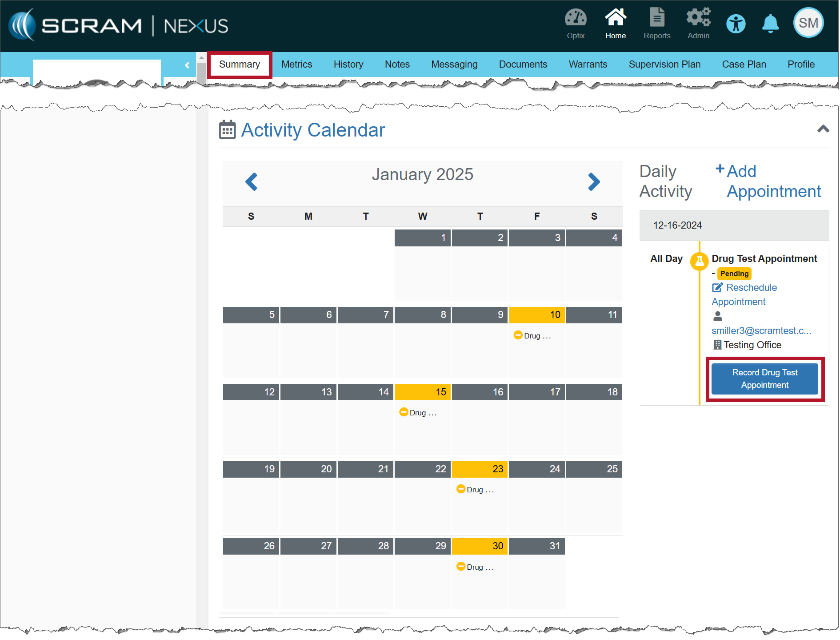
Task: Click Record Drug Test Appointment button
Action: [x=764, y=379]
